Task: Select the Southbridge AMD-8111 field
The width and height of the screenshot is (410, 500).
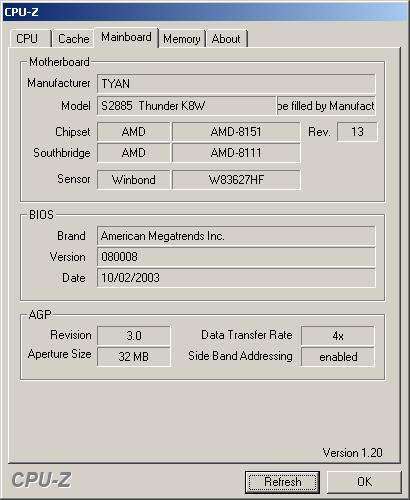Action: pos(236,153)
